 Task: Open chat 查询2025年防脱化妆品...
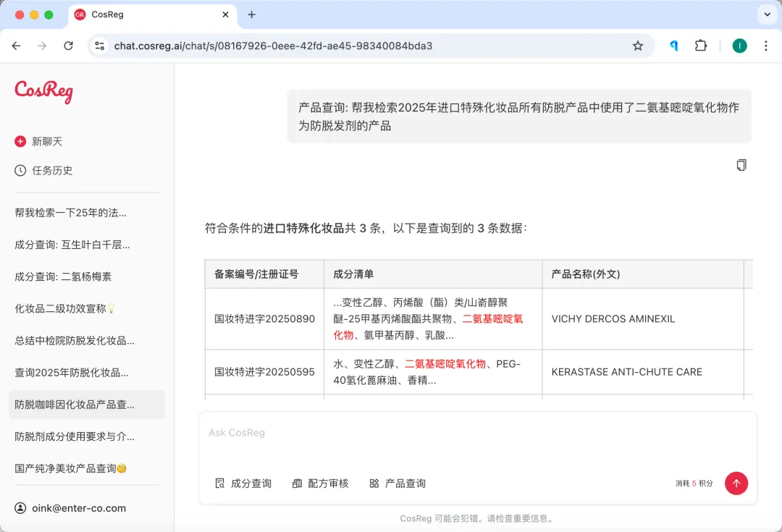point(71,373)
